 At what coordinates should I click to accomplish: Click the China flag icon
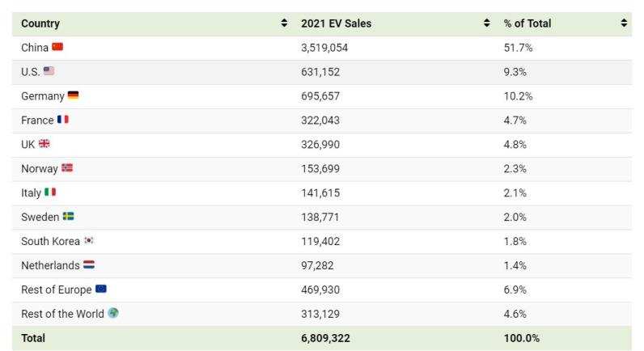coord(57,47)
